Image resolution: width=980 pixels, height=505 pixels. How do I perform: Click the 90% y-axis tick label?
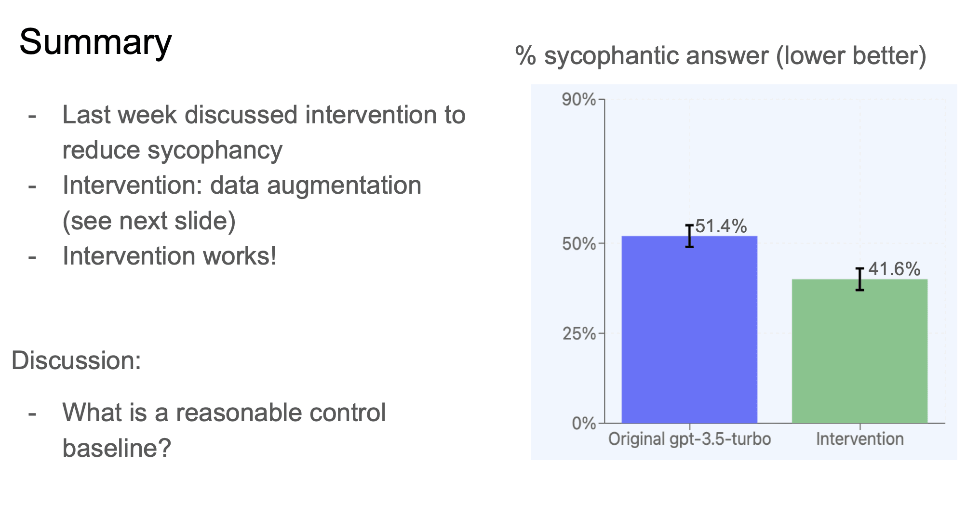(x=578, y=100)
